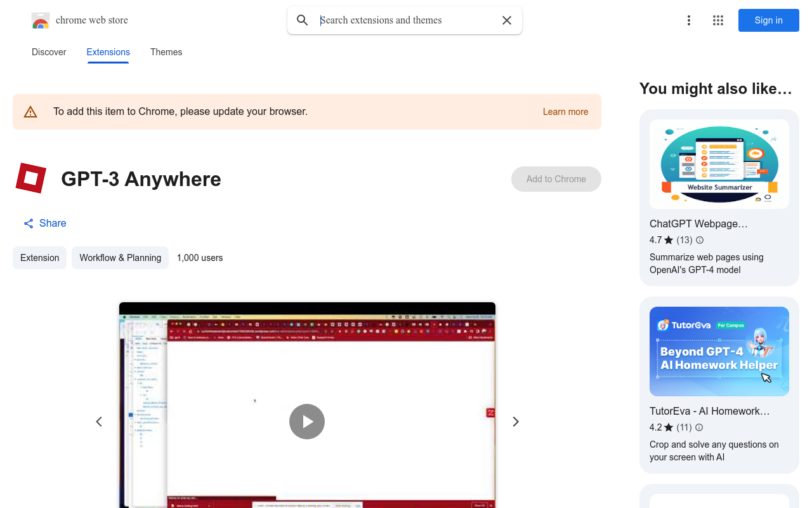Click the info icon beside rating (13)
This screenshot has width=812, height=508.
click(x=700, y=240)
